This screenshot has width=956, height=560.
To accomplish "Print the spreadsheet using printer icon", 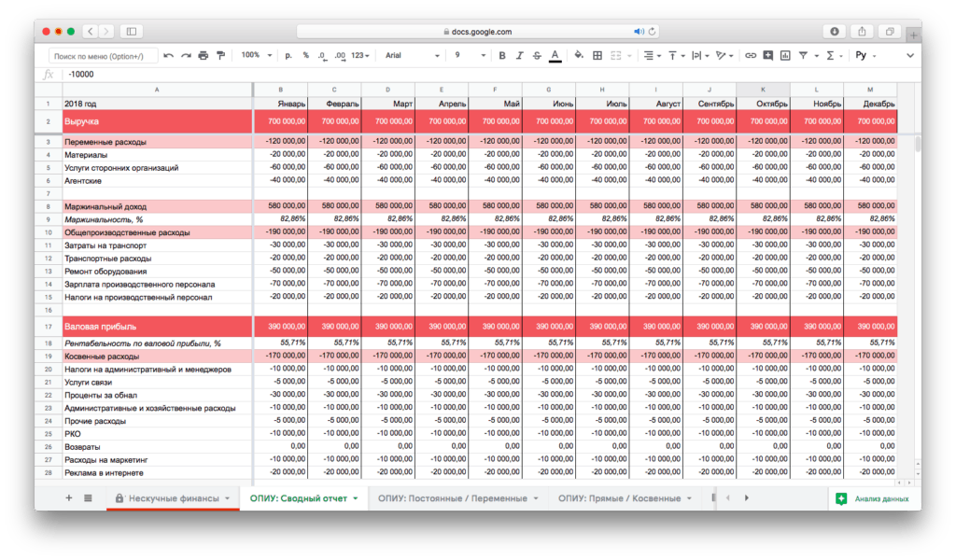I will tap(203, 55).
